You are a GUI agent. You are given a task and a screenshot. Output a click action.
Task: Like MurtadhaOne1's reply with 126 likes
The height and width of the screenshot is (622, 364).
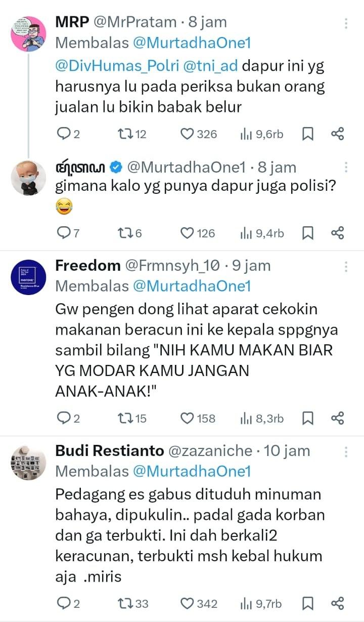point(188,233)
